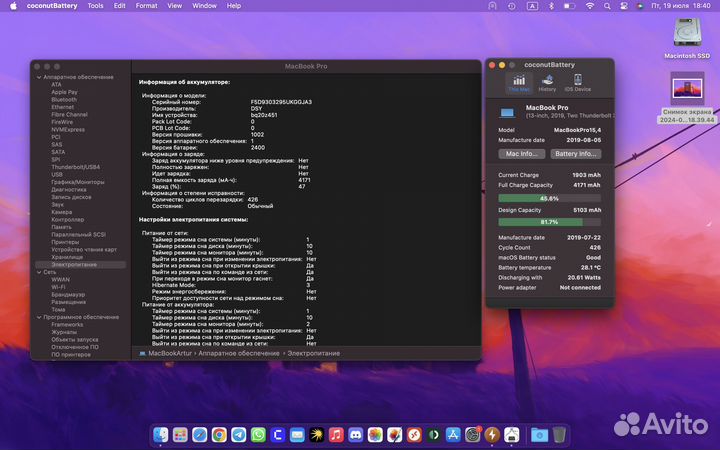
Task: Select Wi-Fi under Сеть in sidebar
Action: 58,287
